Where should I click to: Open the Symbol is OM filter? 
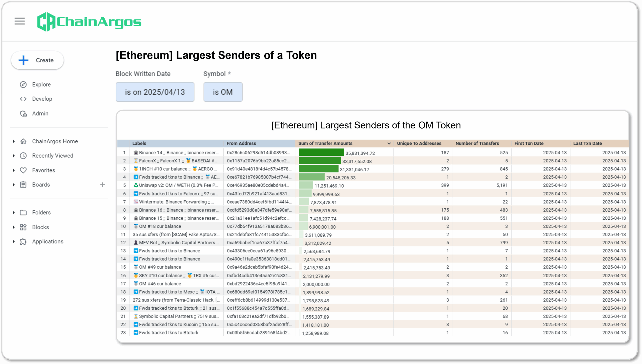(x=223, y=92)
